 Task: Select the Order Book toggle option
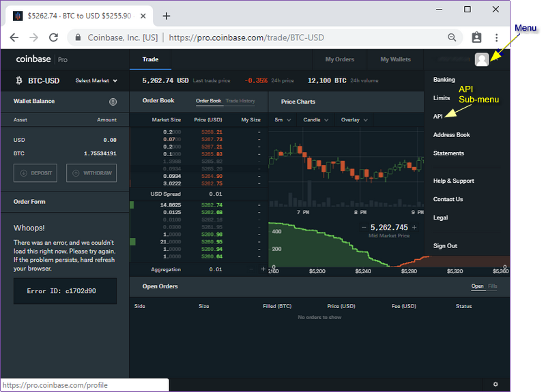pos(208,101)
